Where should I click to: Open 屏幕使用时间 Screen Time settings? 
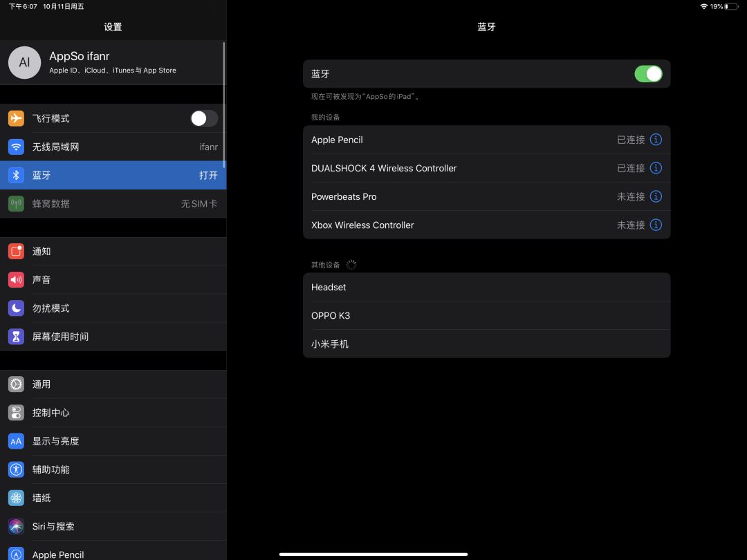(113, 337)
